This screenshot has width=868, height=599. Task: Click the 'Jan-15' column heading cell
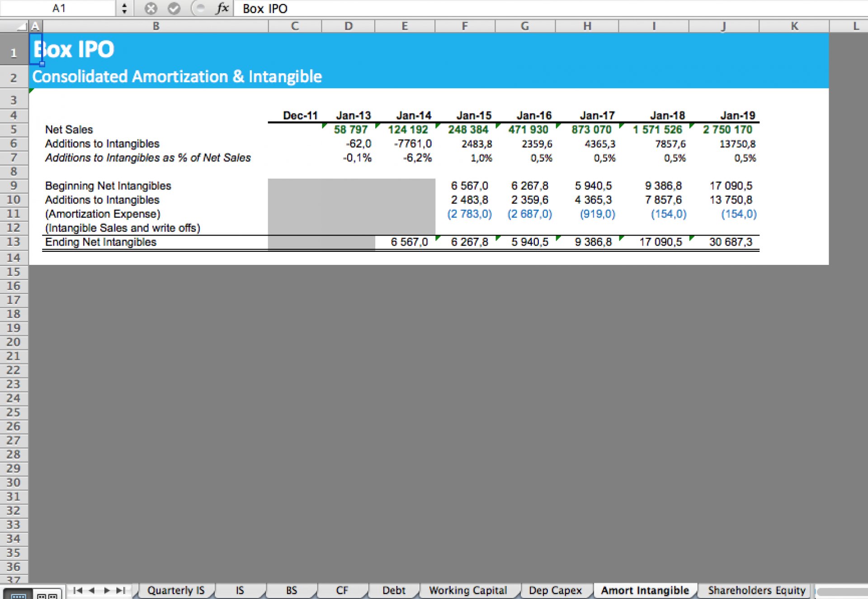[474, 116]
